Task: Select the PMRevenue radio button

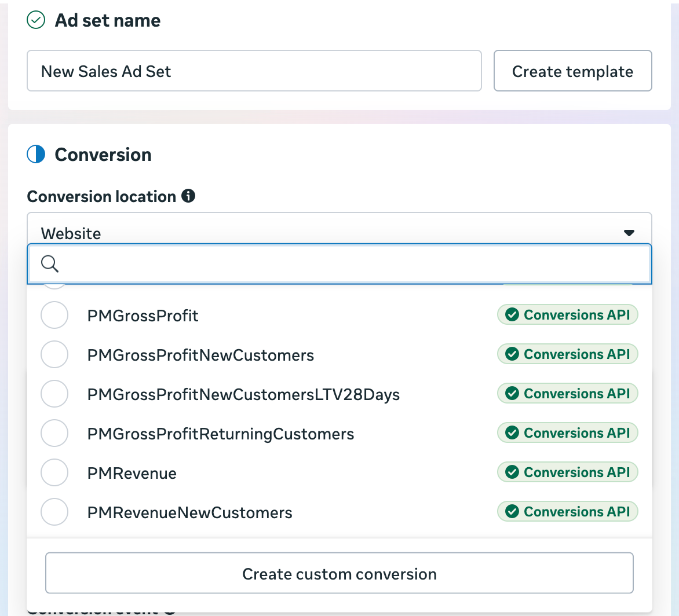Action: 54,472
